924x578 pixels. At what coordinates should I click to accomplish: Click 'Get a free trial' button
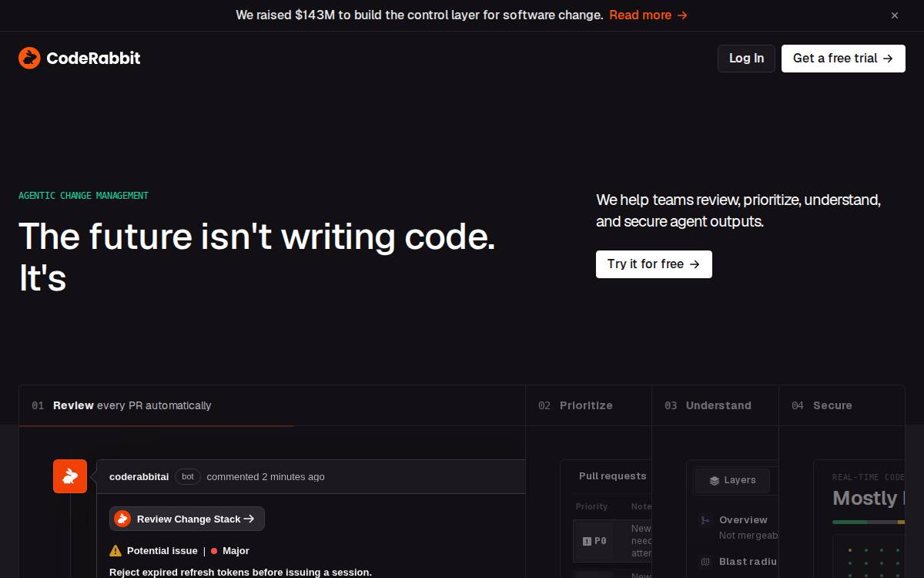point(843,59)
